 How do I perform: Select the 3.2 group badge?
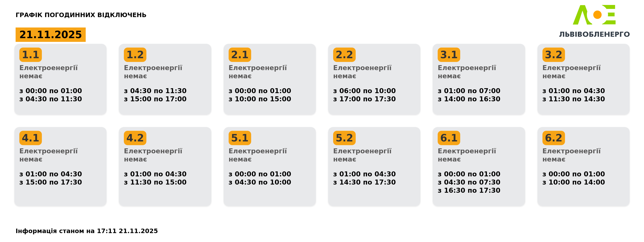pos(554,55)
